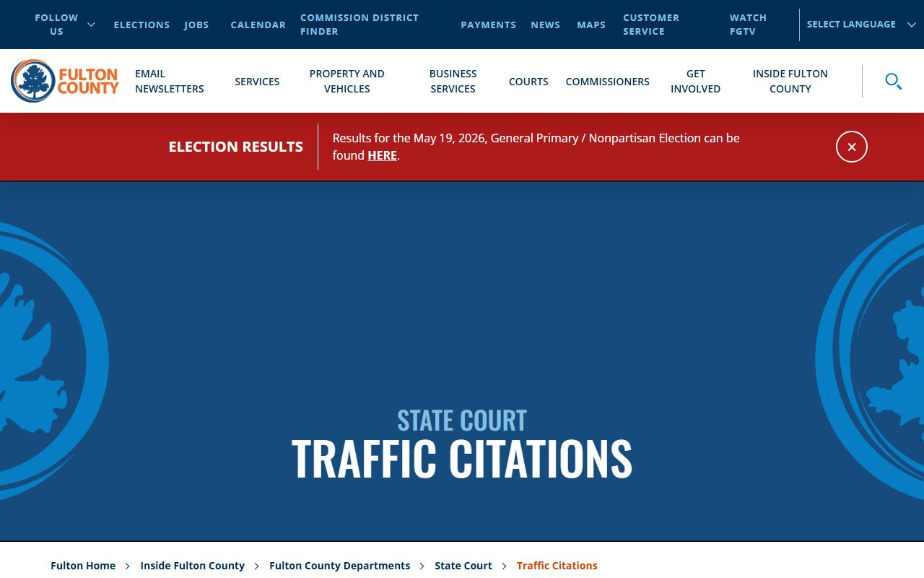The width and height of the screenshot is (924, 578).
Task: Open the Jobs link
Action: tap(196, 25)
